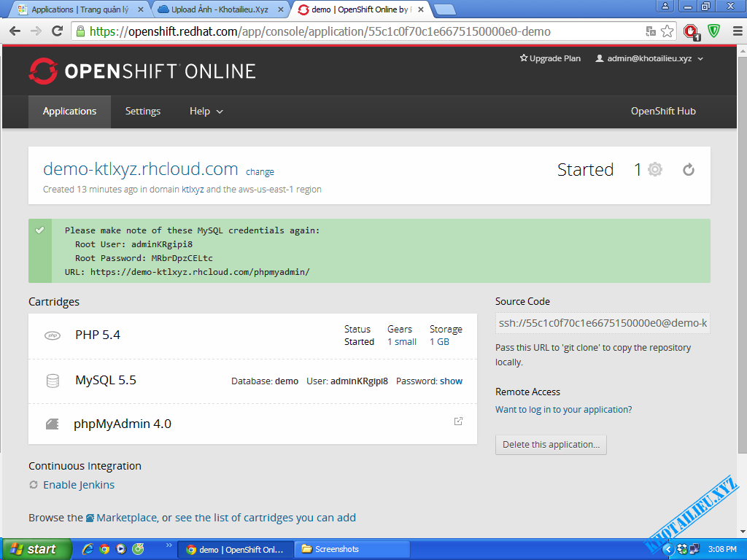747x560 pixels.
Task: Click the translate page icon in address bar
Action: pyautogui.click(x=651, y=31)
